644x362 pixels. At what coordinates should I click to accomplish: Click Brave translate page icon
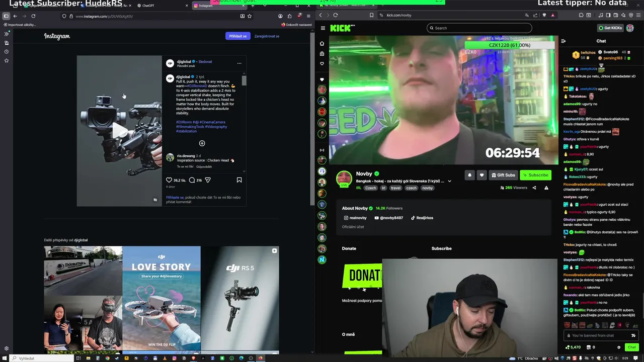tap(527, 15)
